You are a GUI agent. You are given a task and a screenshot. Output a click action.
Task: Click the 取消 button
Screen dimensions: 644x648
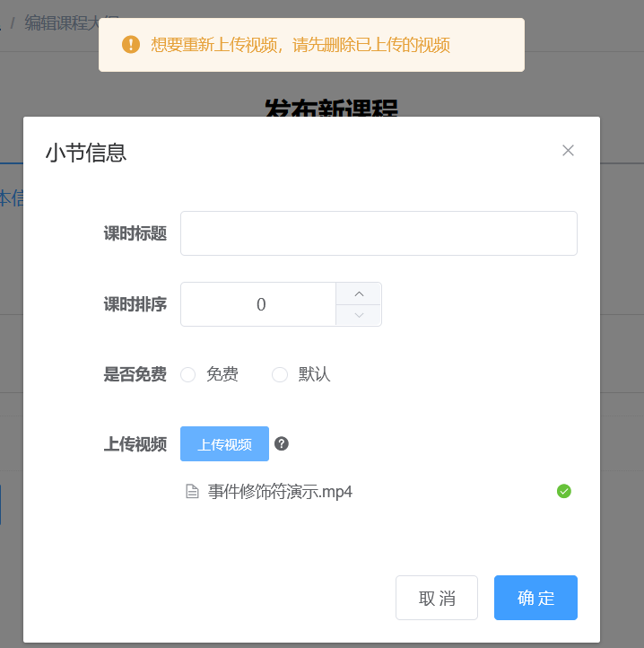click(437, 598)
